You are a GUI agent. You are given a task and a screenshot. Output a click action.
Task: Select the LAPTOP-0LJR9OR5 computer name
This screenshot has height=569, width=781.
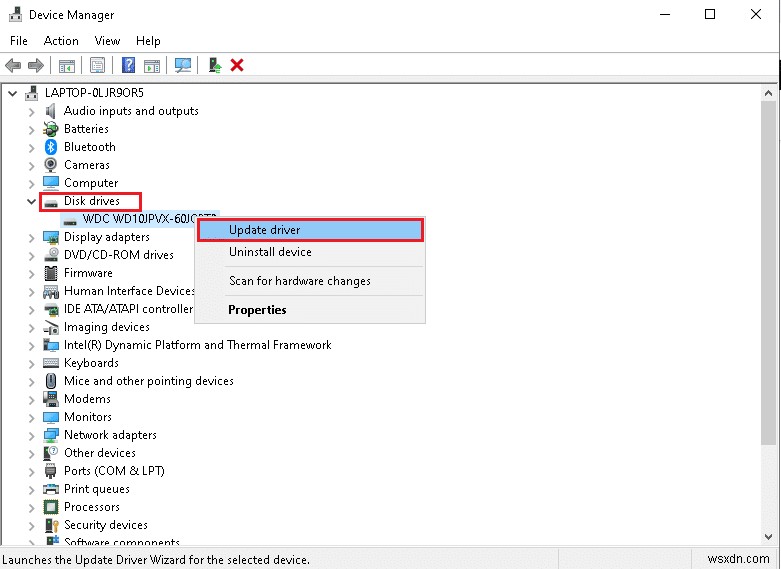tap(94, 93)
